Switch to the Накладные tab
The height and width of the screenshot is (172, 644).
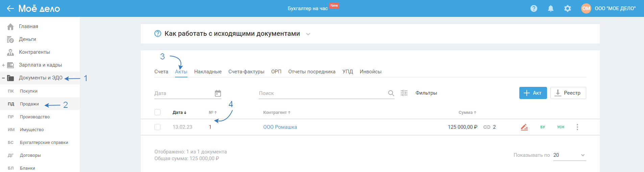click(x=208, y=72)
